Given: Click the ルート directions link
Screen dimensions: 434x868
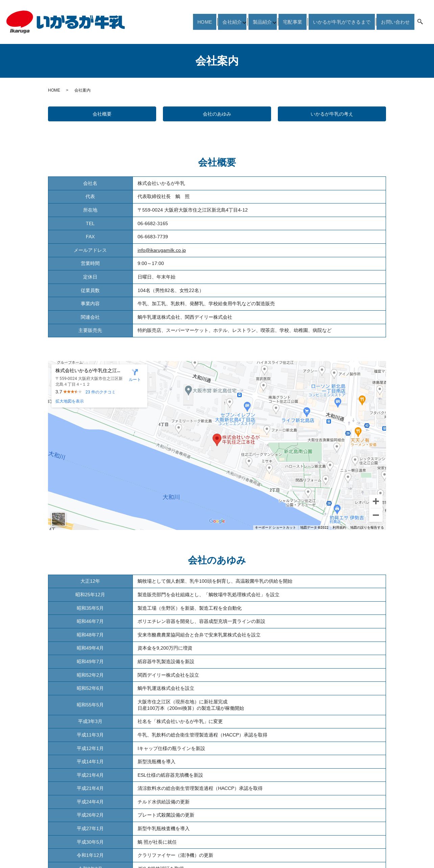Looking at the screenshot, I should 135,380.
